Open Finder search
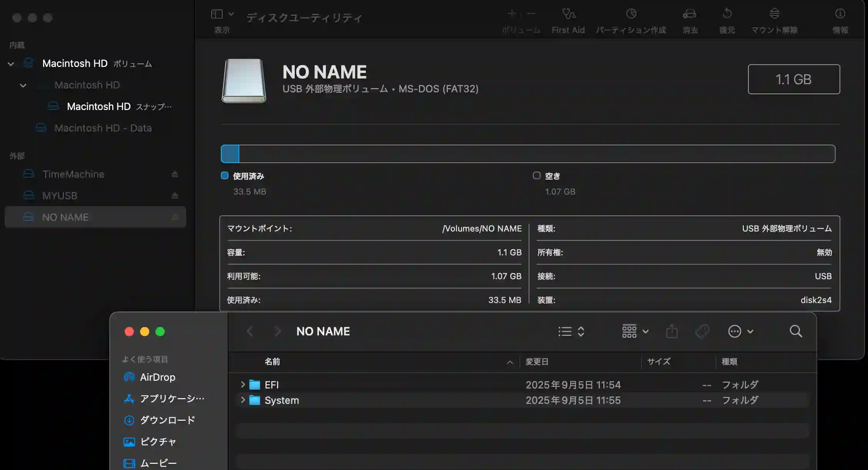The width and height of the screenshot is (868, 470). pos(796,331)
